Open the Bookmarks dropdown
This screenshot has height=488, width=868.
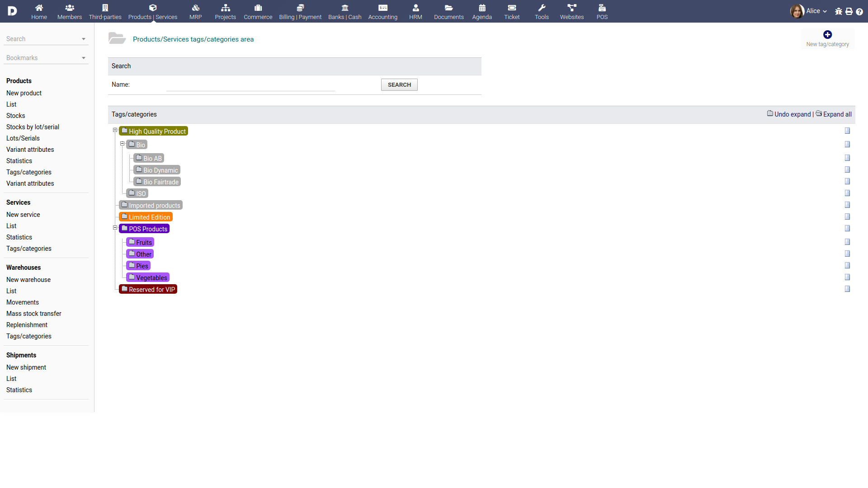pos(46,58)
